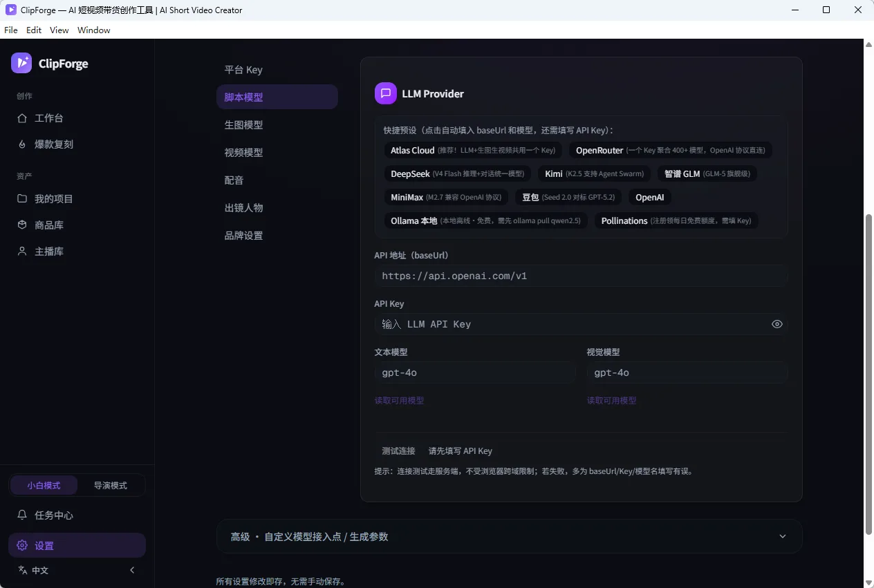Viewport: 874px width, 588px height.
Task: Minimize the ClipForge window
Action: (794, 10)
